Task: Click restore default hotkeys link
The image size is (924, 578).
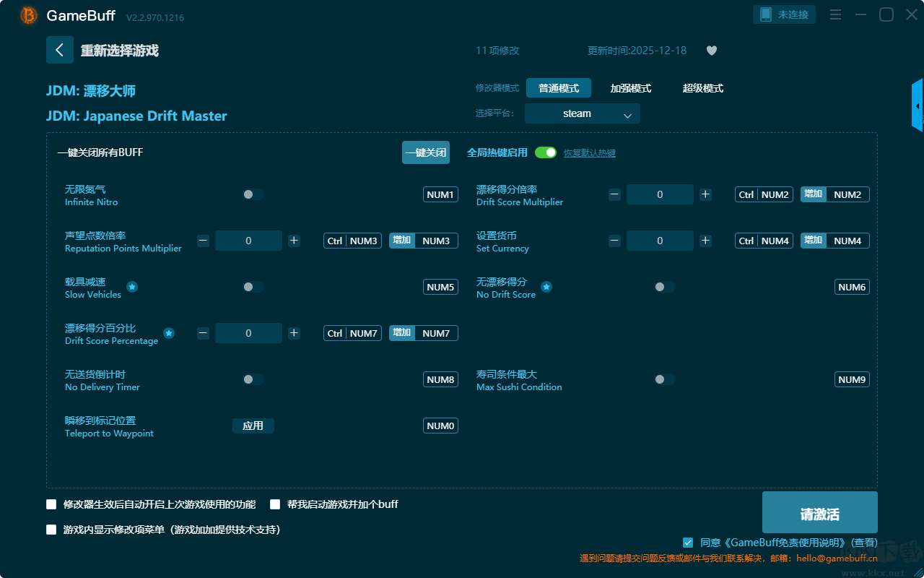Action: coord(589,153)
